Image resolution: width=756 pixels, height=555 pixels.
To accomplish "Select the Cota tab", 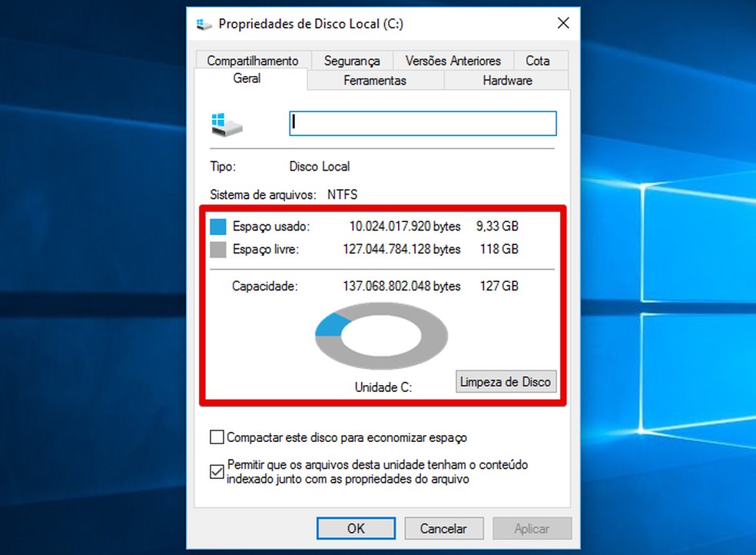I will [x=538, y=61].
